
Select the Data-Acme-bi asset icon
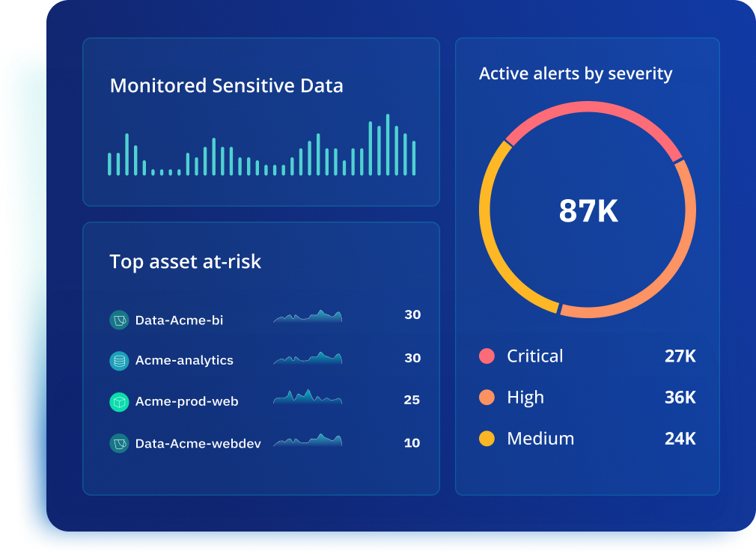(x=119, y=320)
